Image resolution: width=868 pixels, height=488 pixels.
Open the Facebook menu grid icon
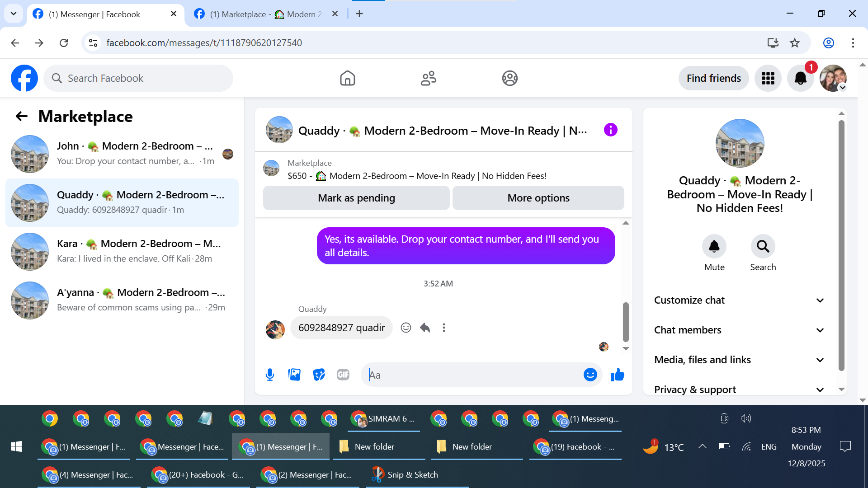click(x=768, y=78)
